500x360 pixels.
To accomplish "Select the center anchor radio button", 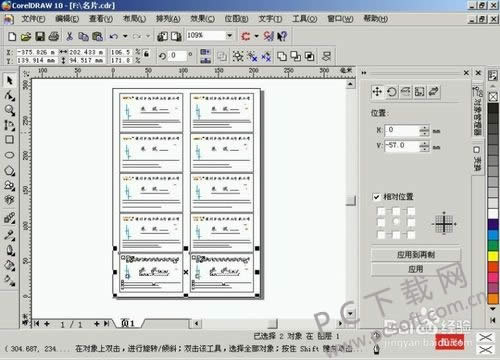I will pos(396,221).
